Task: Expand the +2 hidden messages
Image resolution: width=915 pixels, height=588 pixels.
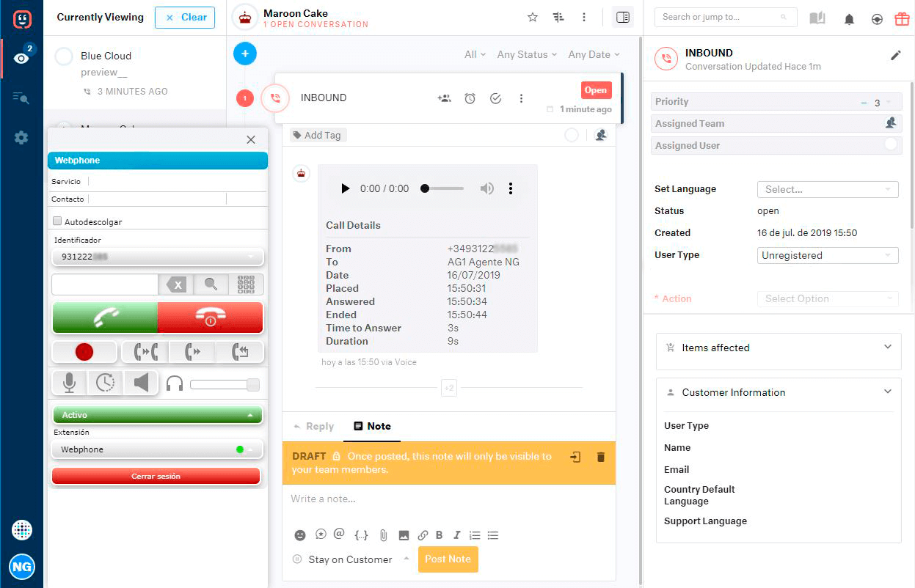Action: tap(449, 388)
